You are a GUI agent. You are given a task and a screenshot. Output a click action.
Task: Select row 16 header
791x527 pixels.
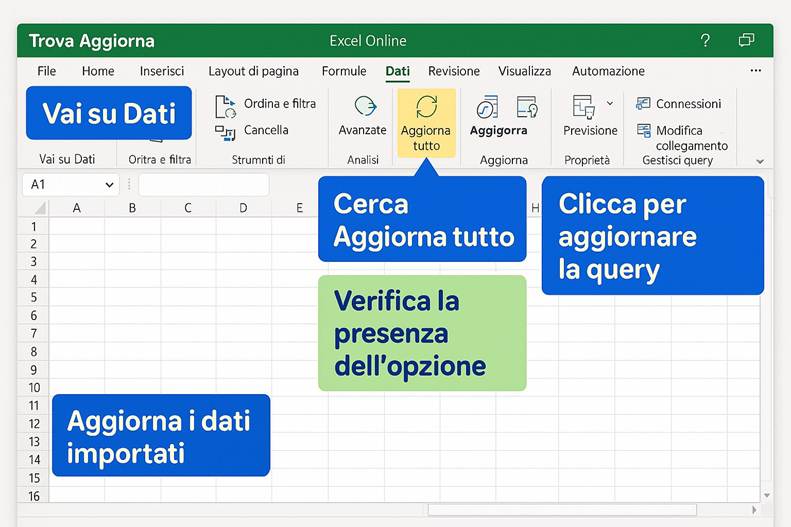[x=33, y=496]
